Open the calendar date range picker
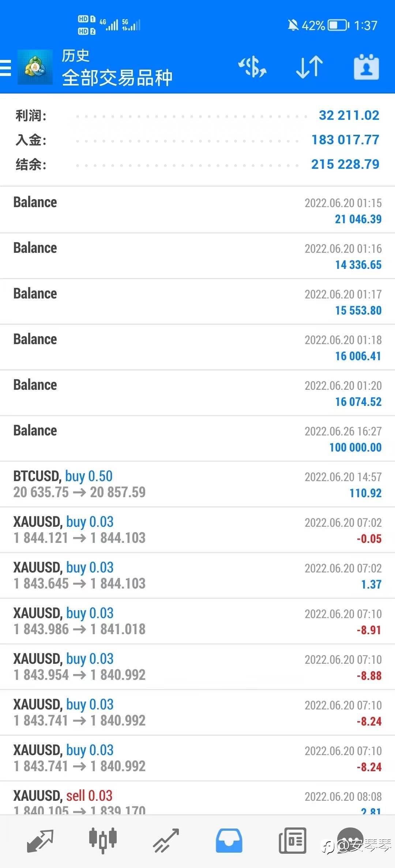The height and width of the screenshot is (868, 395). coord(366,67)
